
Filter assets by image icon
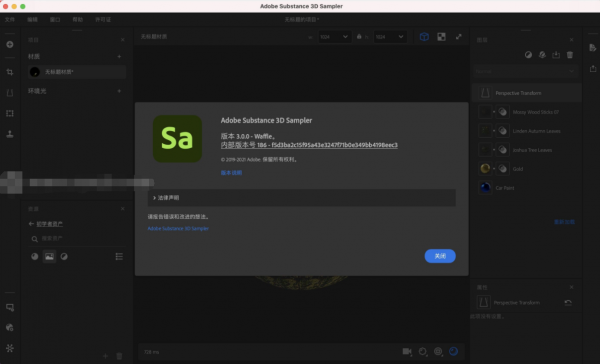(x=49, y=256)
